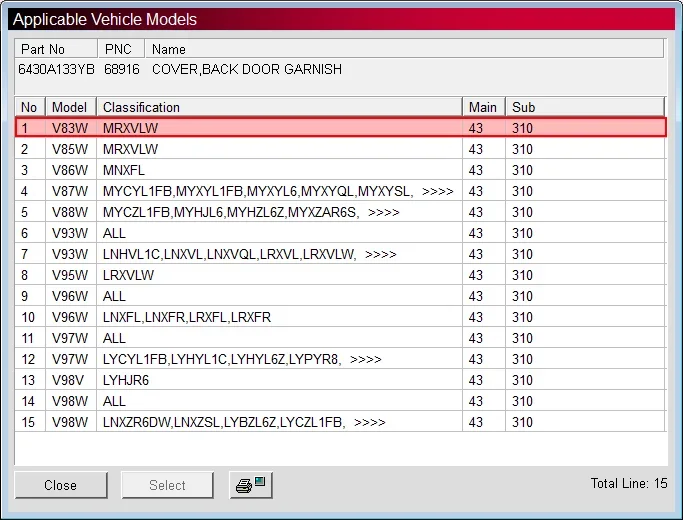Viewport: 683px width, 520px height.
Task: Select row 1 model V83W
Action: (x=341, y=128)
